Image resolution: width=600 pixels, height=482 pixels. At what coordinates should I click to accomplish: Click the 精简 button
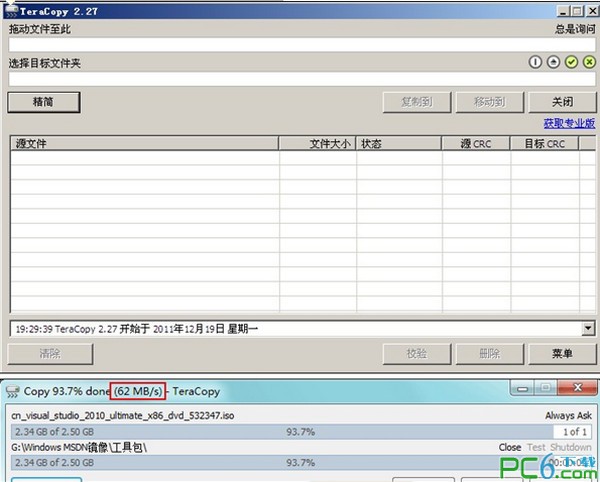(x=44, y=102)
